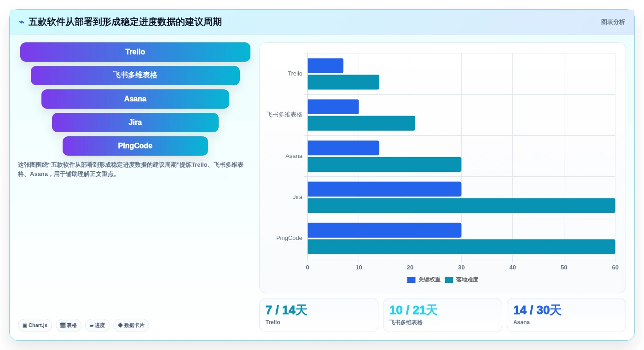Viewport: 644px width, 350px height.
Task: Open the 7 / 14天 Trello data card
Action: [x=319, y=315]
